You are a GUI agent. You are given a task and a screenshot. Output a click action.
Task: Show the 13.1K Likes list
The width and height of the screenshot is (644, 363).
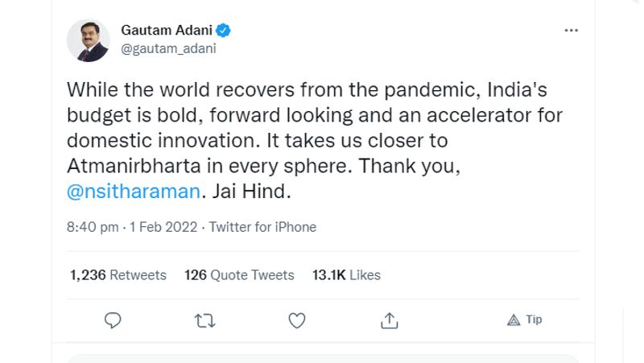[x=346, y=275]
